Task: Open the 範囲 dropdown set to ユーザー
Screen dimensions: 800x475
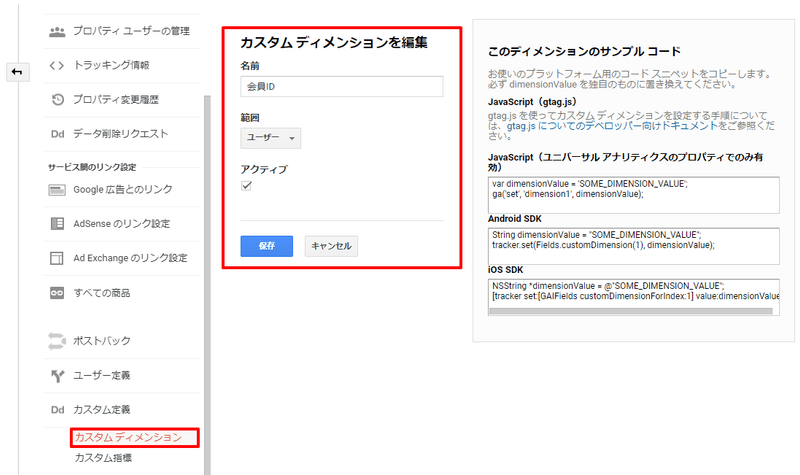Action: click(x=270, y=138)
